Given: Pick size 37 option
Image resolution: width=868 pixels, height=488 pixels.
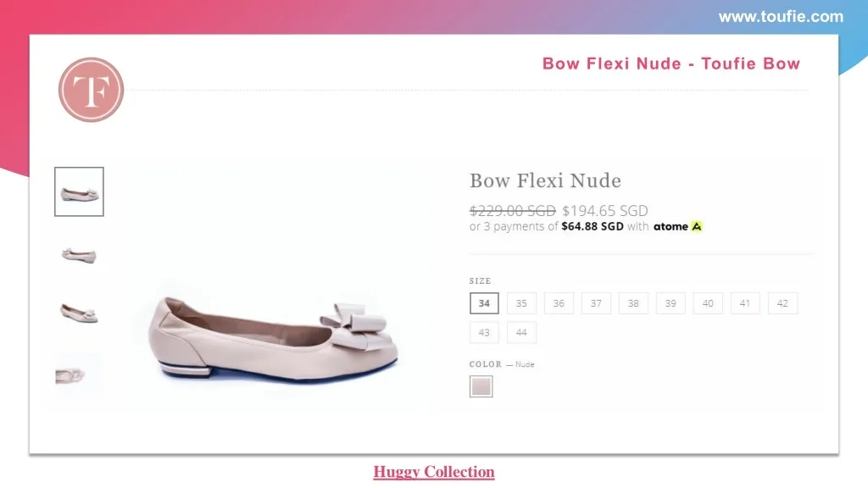Looking at the screenshot, I should (x=596, y=303).
